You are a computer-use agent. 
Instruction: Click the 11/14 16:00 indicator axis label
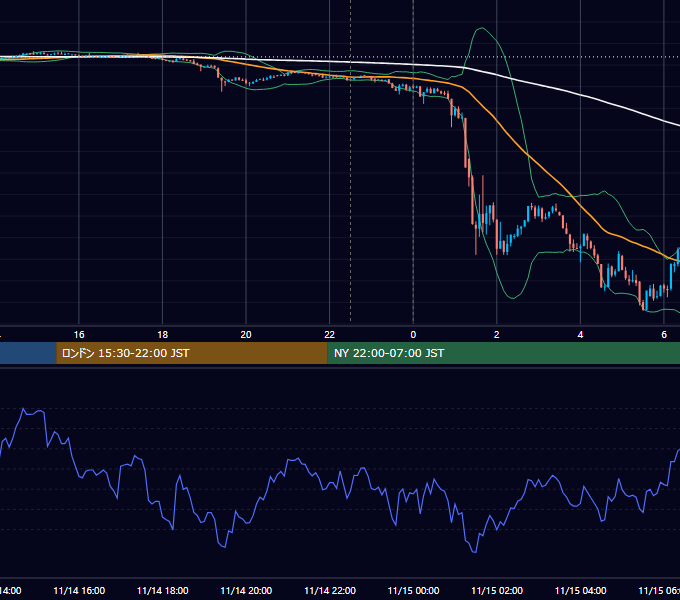[79, 591]
